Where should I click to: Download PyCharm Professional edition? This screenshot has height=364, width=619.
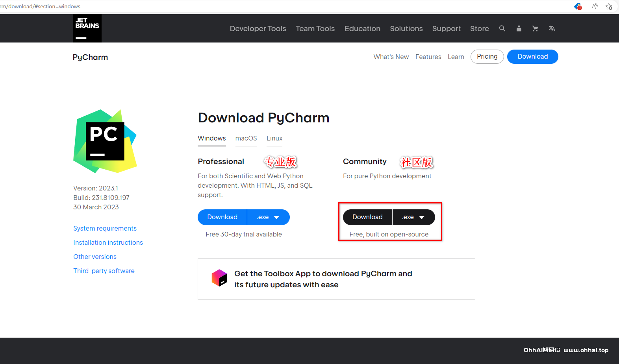pos(222,217)
